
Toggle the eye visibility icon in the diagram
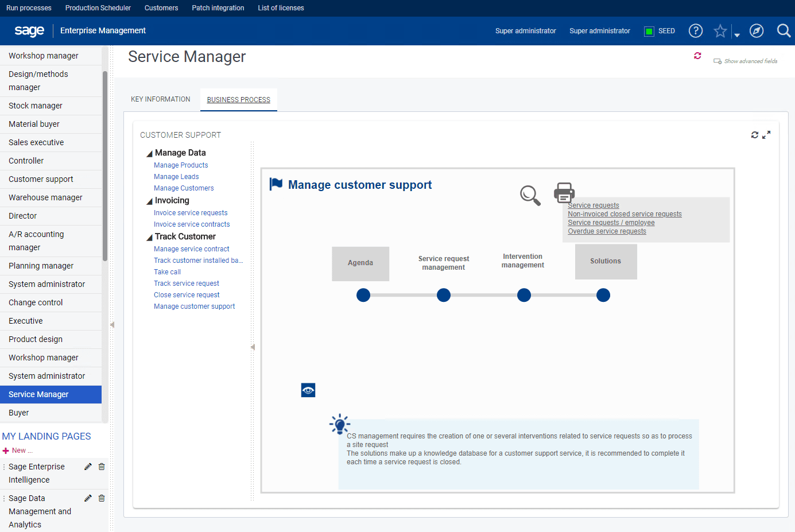click(x=308, y=390)
